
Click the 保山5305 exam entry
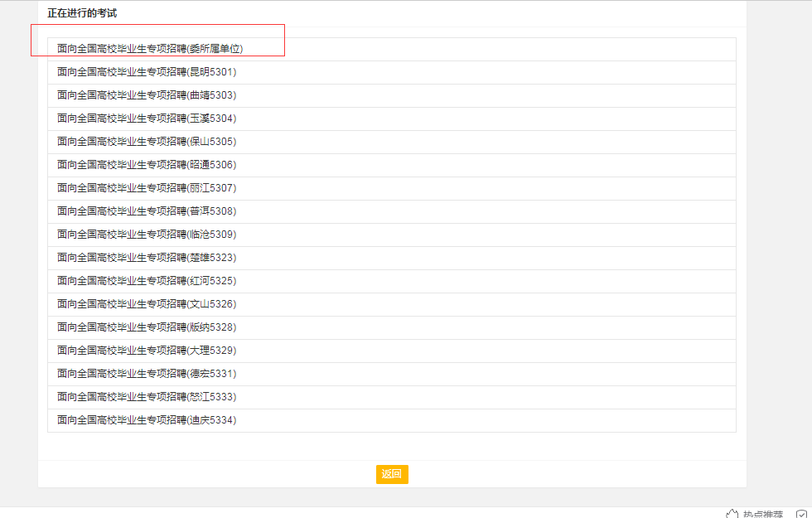(147, 142)
